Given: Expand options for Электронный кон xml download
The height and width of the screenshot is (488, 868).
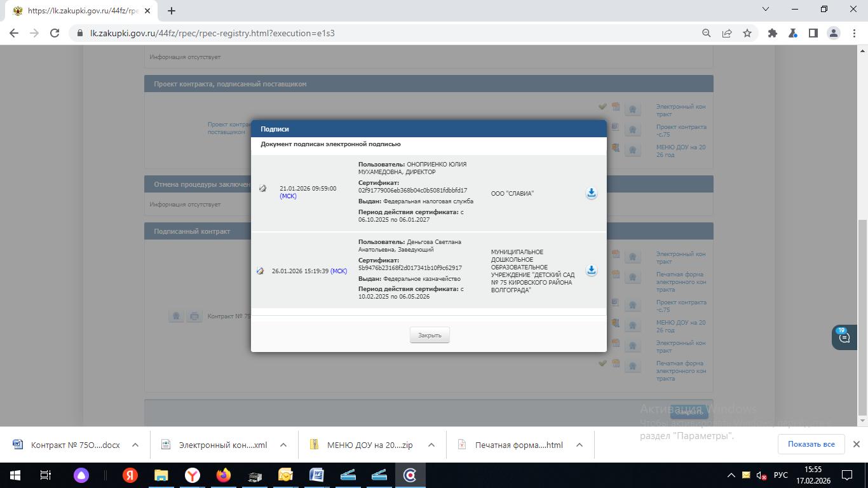Looking at the screenshot, I should tap(283, 445).
